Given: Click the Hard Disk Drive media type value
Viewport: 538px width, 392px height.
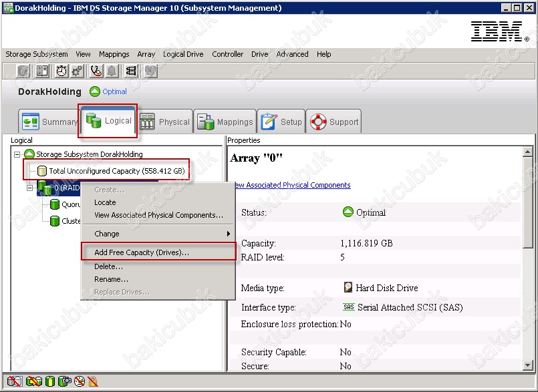Looking at the screenshot, I should pos(387,288).
